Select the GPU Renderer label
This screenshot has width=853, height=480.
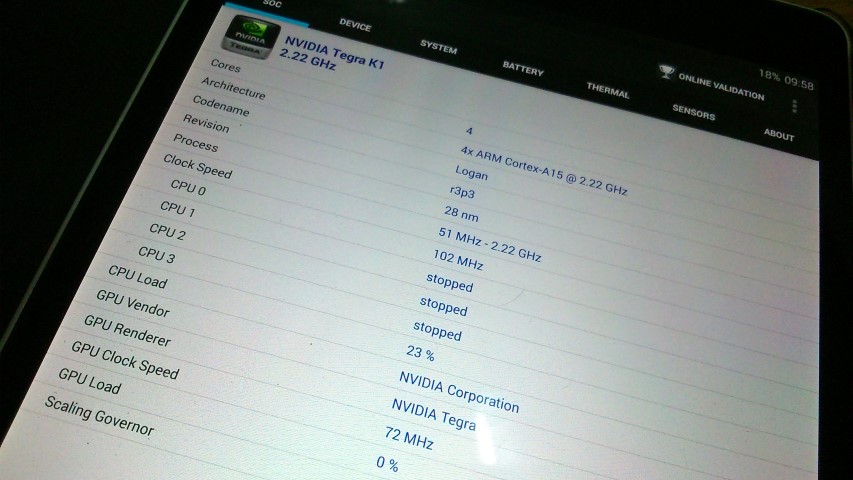[x=128, y=330]
